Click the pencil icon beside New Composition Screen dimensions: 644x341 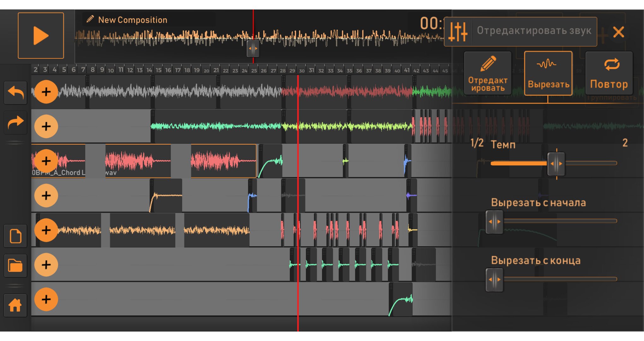coord(90,20)
